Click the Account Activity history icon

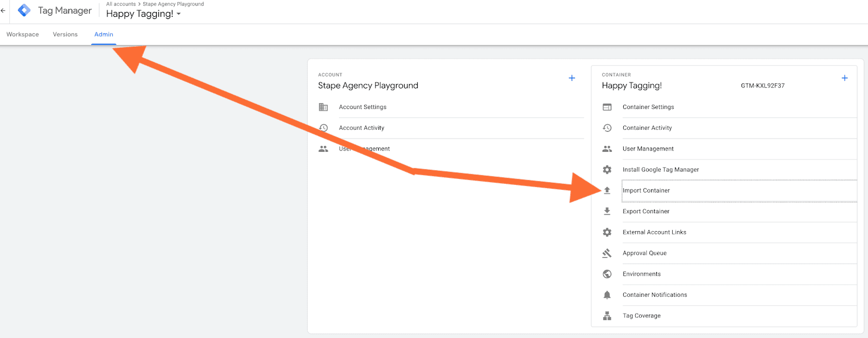(x=323, y=128)
